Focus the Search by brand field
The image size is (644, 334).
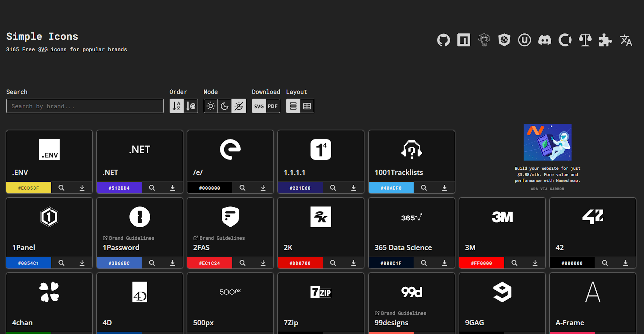pos(85,106)
